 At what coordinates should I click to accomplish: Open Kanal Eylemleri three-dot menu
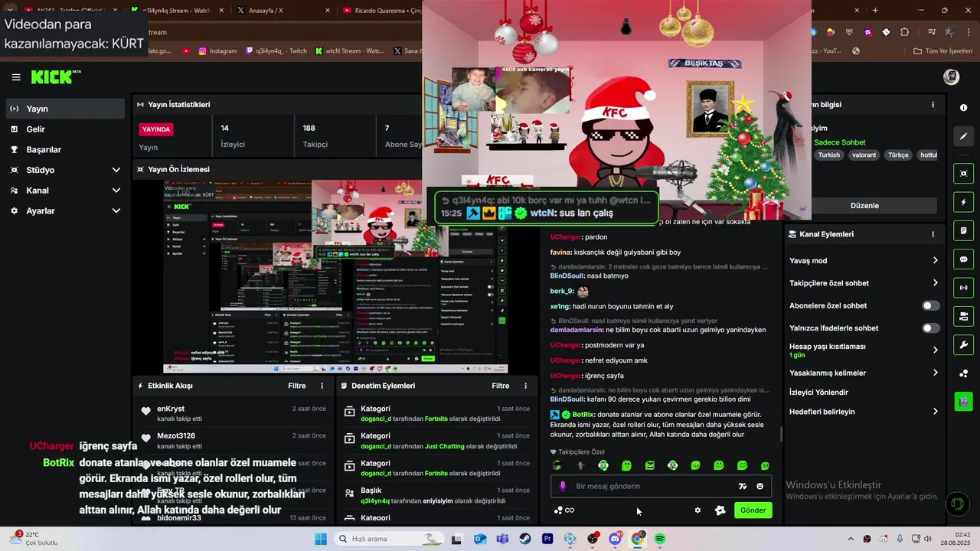tap(933, 234)
